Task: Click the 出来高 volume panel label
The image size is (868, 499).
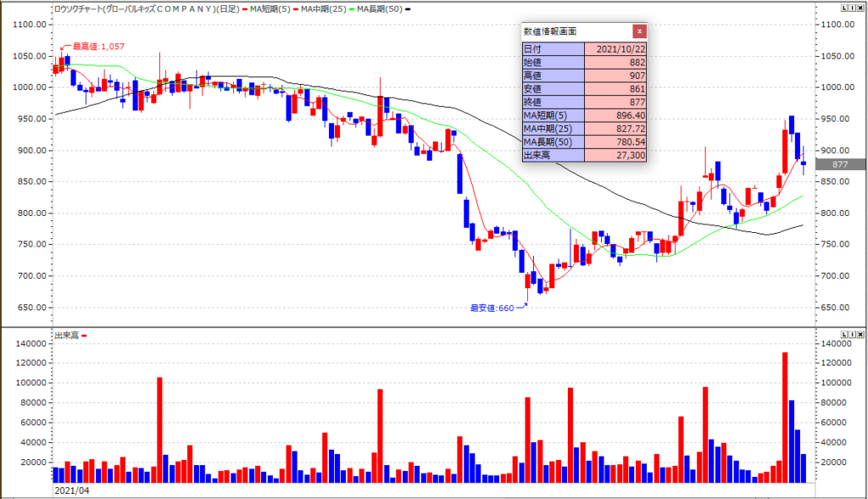Action: pyautogui.click(x=67, y=335)
